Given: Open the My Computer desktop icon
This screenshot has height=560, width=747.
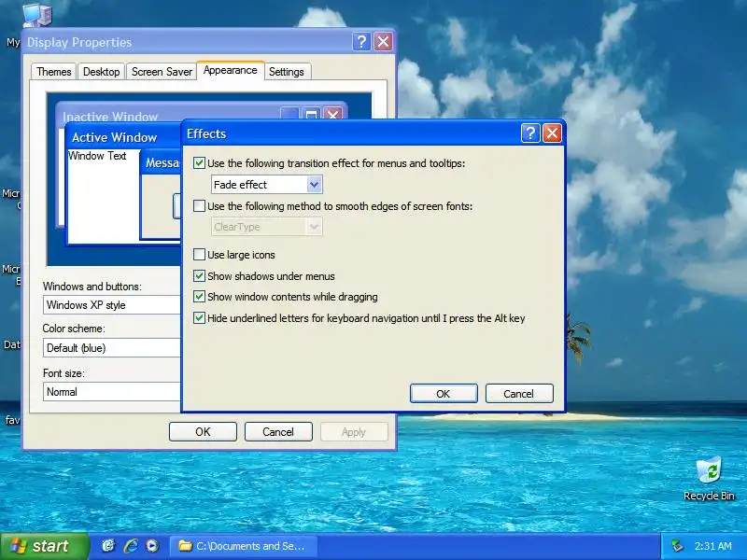Looking at the screenshot, I should tap(36, 14).
